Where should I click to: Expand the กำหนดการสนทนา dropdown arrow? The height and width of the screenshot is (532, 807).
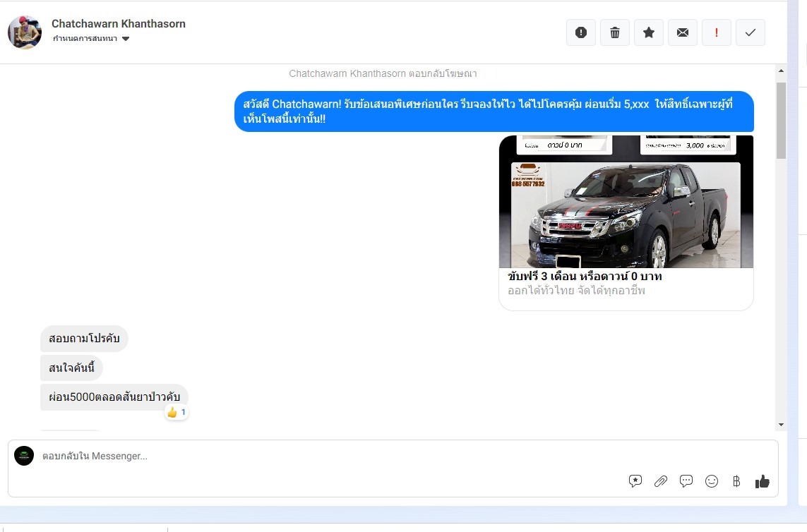126,39
